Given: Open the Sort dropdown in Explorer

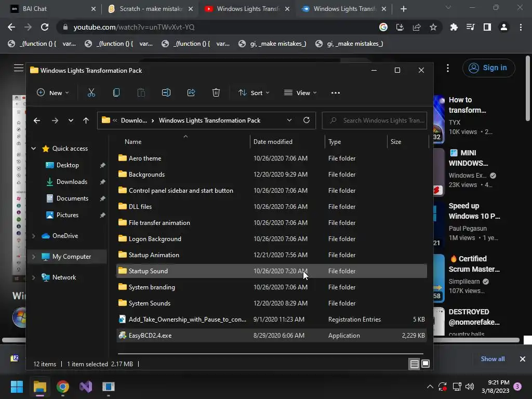Looking at the screenshot, I should pyautogui.click(x=254, y=92).
